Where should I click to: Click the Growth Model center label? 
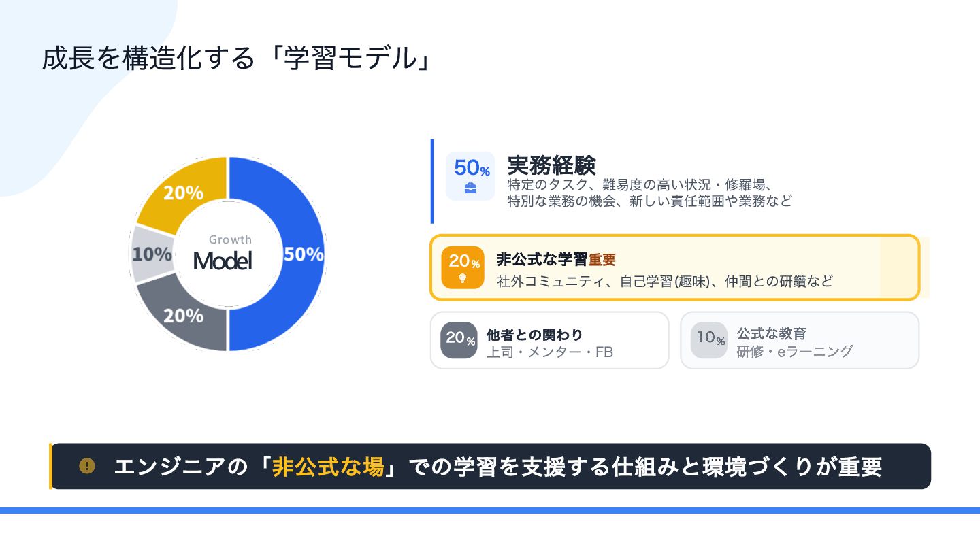click(x=223, y=254)
